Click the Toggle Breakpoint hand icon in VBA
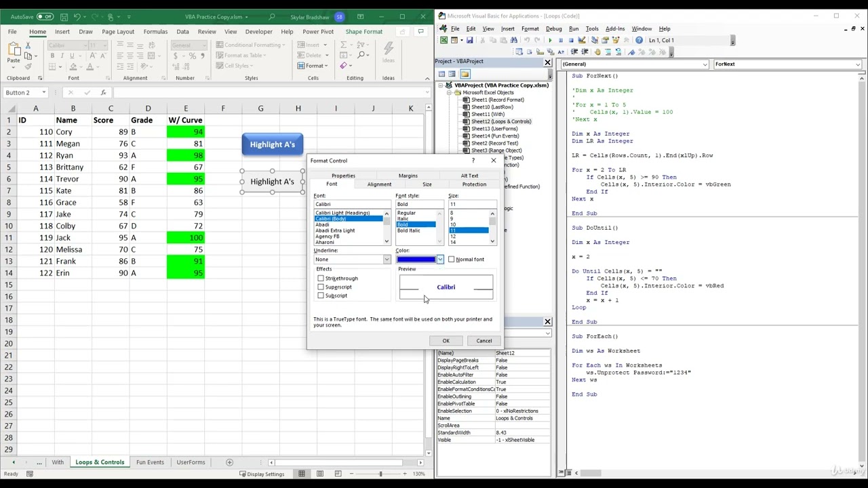 597,52
